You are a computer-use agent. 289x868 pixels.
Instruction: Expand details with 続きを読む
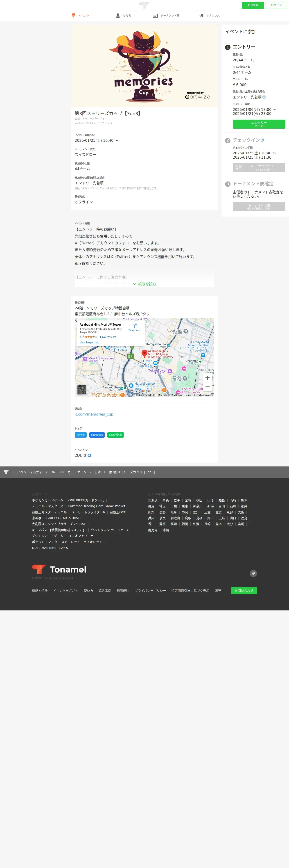pos(144,284)
